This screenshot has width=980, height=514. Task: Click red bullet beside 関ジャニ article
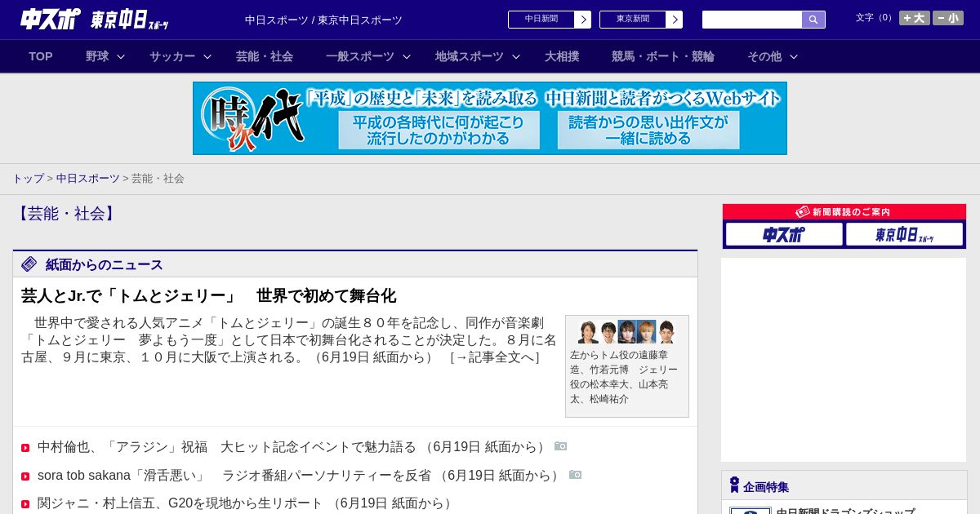tap(25, 504)
